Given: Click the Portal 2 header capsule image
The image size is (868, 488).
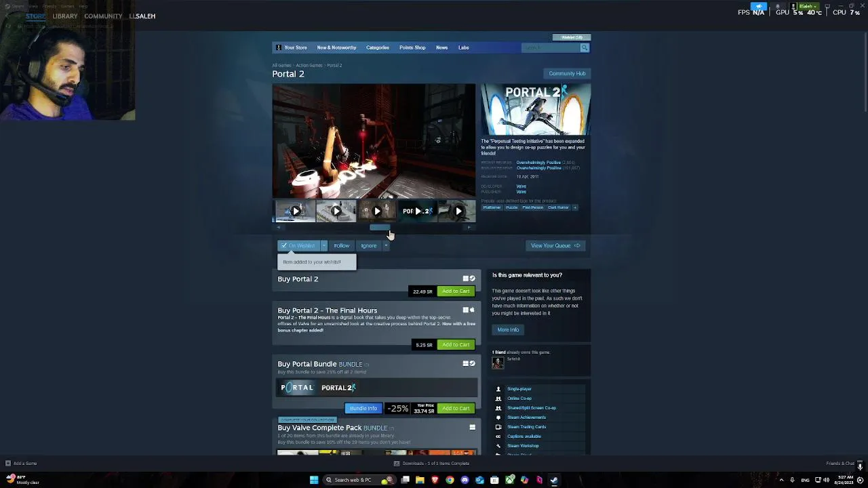Looking at the screenshot, I should tap(536, 110).
